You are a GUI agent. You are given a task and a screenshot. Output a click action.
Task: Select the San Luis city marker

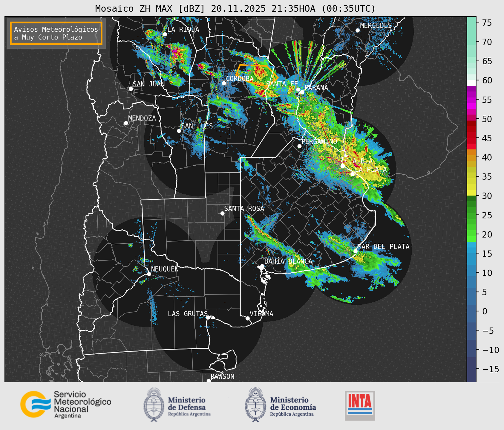point(179,131)
